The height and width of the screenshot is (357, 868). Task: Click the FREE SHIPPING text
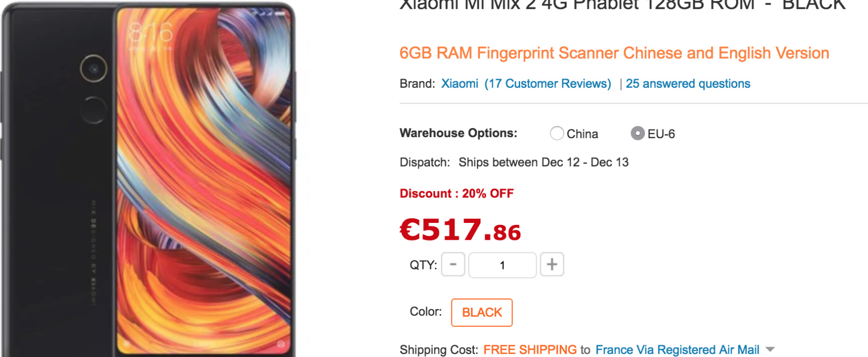pyautogui.click(x=530, y=350)
